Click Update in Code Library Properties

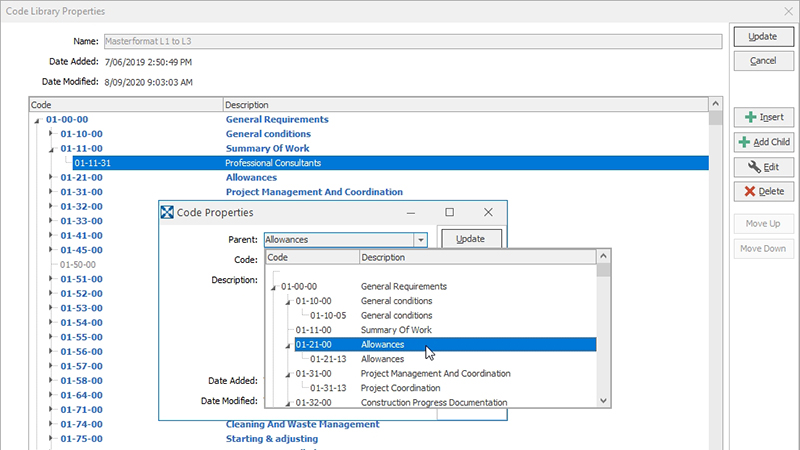[764, 37]
